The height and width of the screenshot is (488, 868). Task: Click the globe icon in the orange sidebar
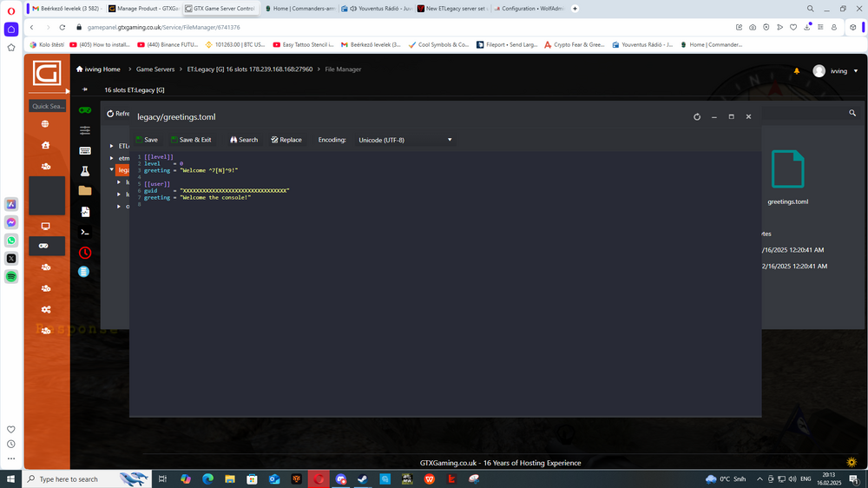[45, 124]
